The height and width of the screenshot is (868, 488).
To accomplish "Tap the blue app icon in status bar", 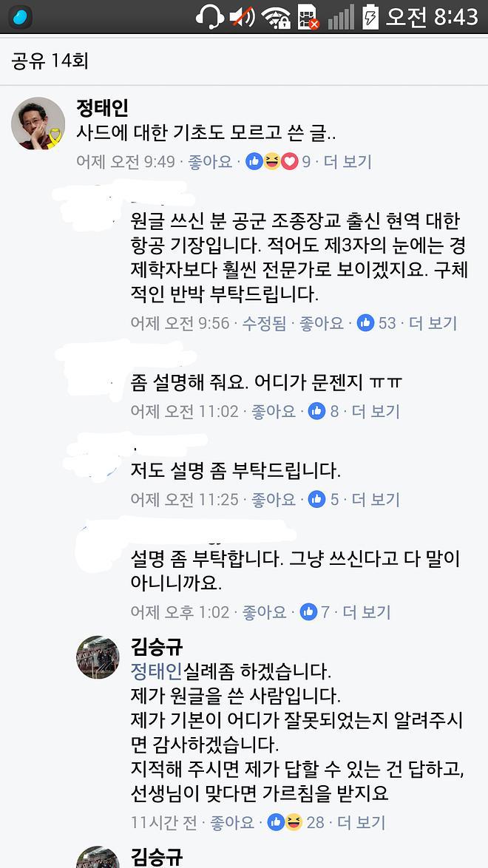I will tap(21, 16).
